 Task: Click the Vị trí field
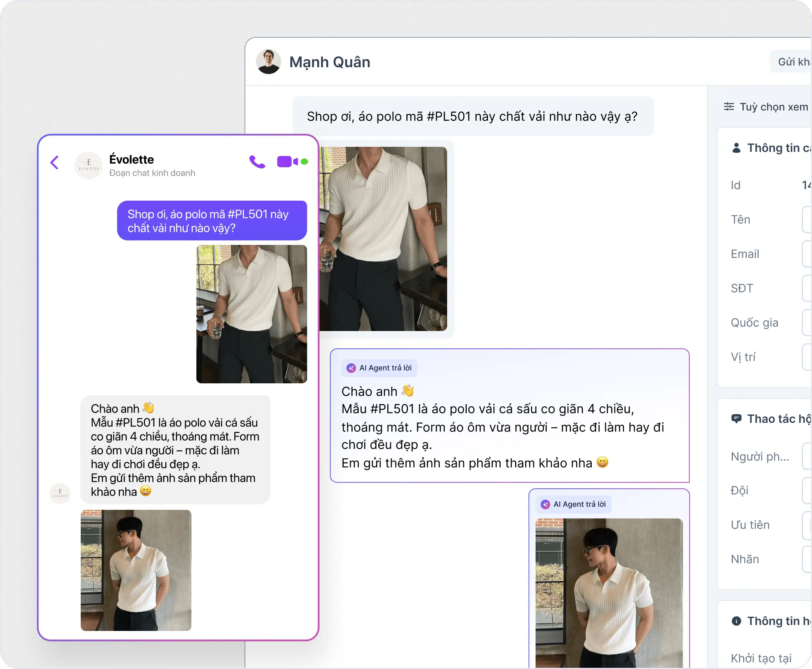[807, 357]
